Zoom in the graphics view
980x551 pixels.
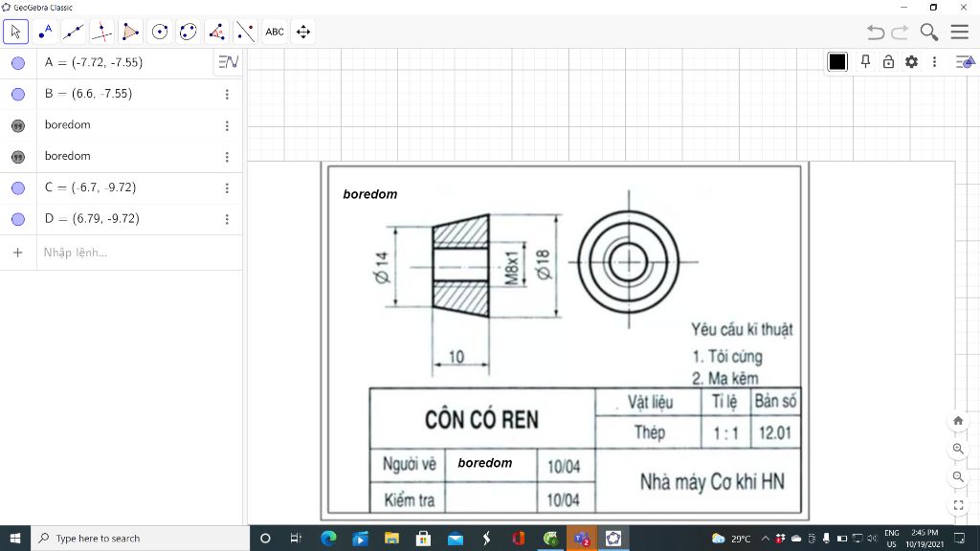coord(957,449)
